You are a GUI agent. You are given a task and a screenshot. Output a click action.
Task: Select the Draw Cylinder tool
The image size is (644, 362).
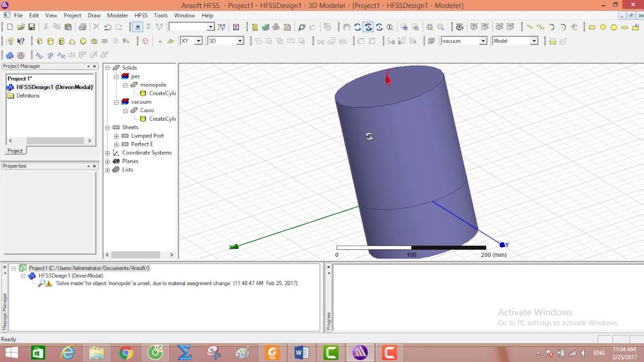click(50, 41)
